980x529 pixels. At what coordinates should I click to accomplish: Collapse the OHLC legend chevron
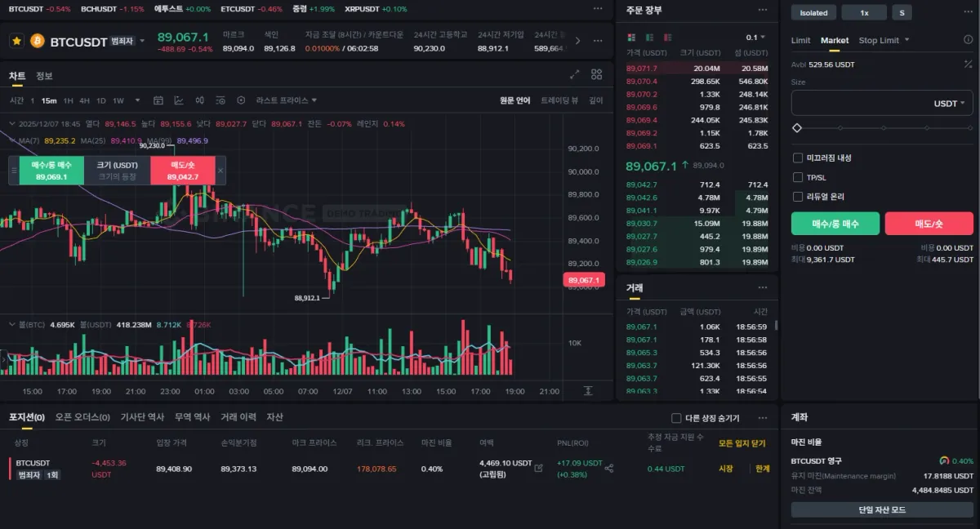point(11,124)
